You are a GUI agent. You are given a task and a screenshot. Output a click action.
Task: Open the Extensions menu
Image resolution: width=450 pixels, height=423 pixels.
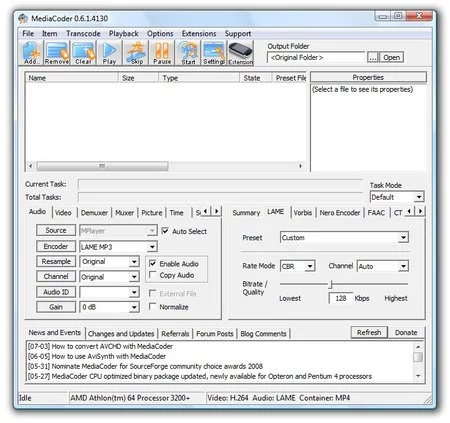[199, 34]
